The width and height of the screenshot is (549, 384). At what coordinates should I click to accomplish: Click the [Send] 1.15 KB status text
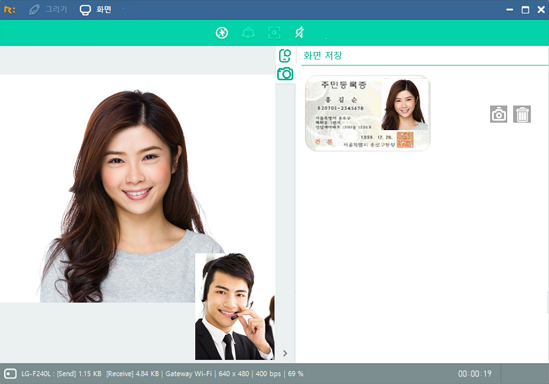click(79, 374)
